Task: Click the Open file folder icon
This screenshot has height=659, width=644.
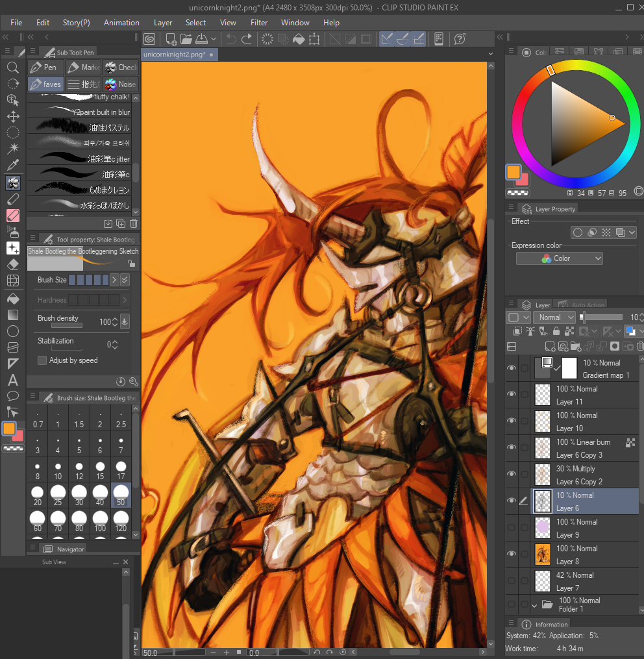Action: (186, 39)
